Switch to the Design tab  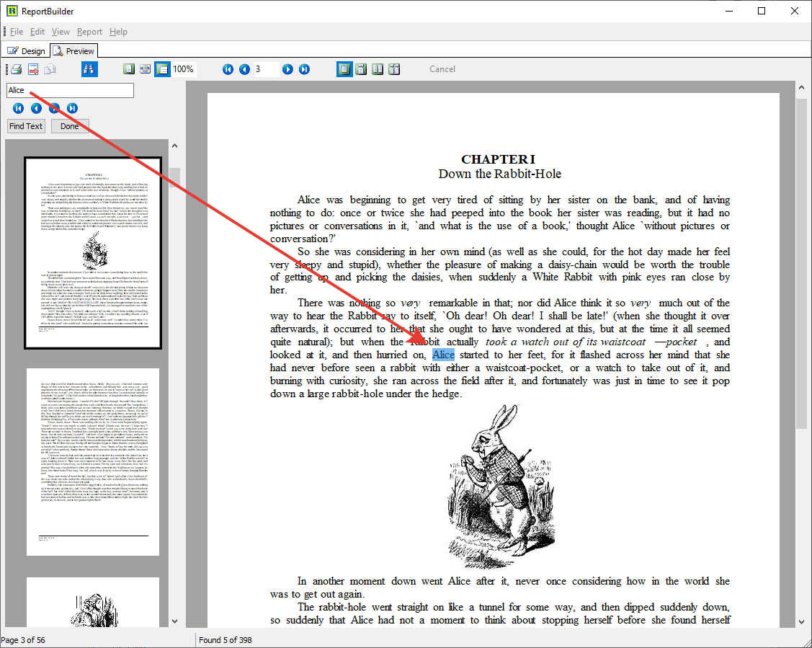[x=26, y=50]
